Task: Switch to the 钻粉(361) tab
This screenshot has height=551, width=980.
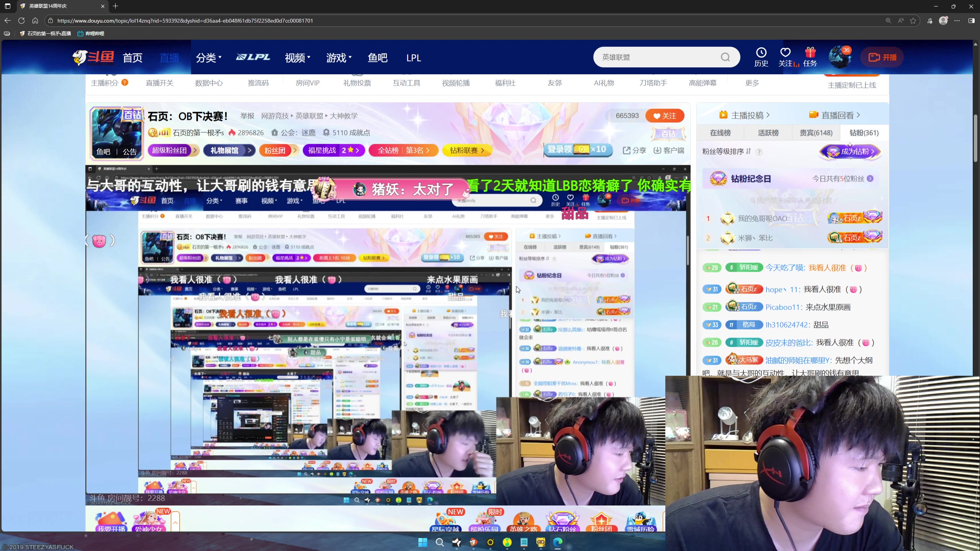Action: (864, 133)
